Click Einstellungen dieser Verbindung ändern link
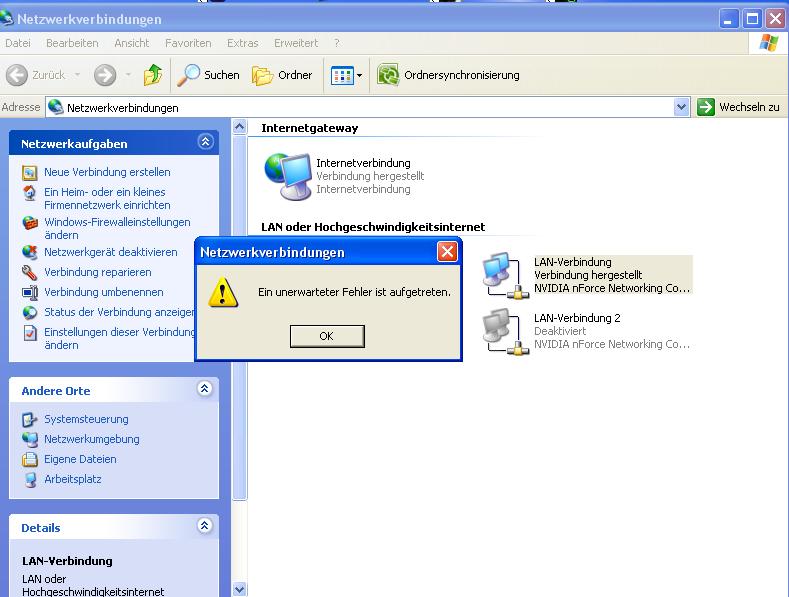 coord(119,338)
